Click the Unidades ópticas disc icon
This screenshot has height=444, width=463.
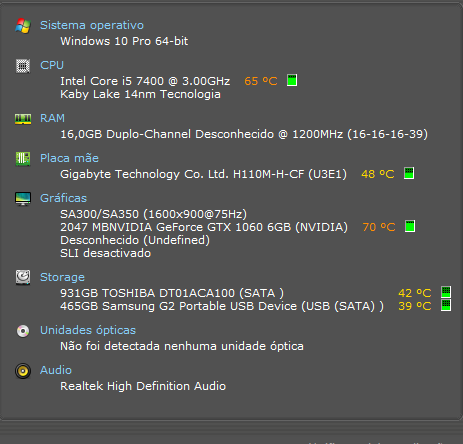point(23,331)
